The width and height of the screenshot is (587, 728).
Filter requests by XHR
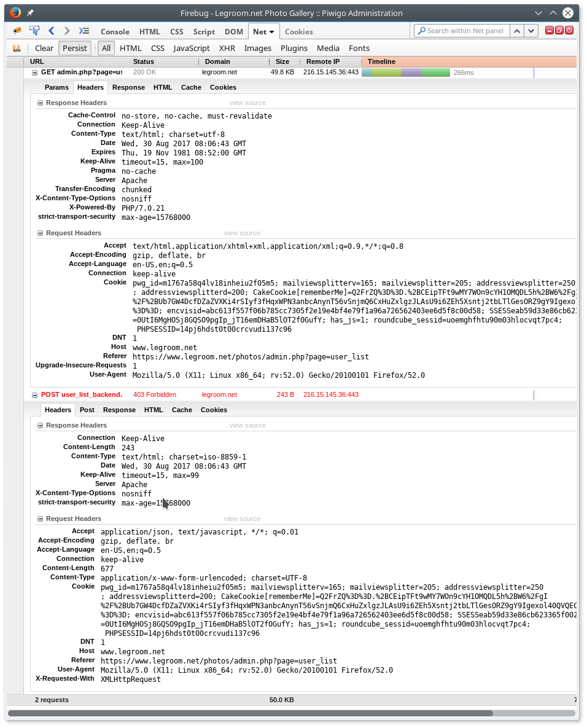pyautogui.click(x=227, y=49)
